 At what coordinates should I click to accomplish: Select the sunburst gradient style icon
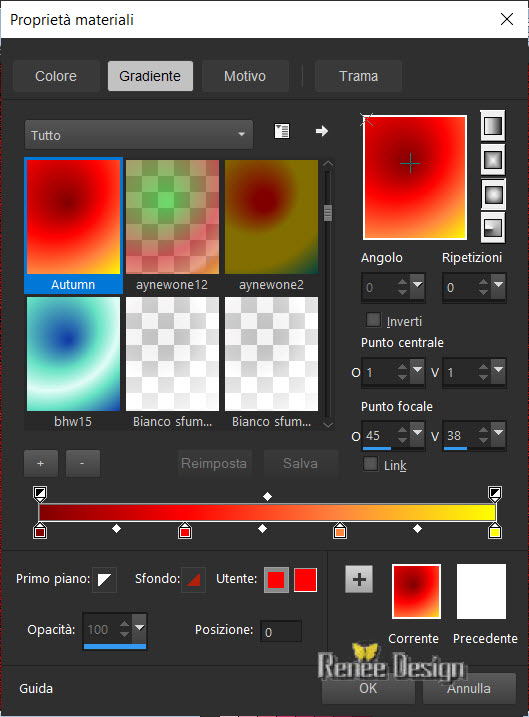[x=493, y=194]
